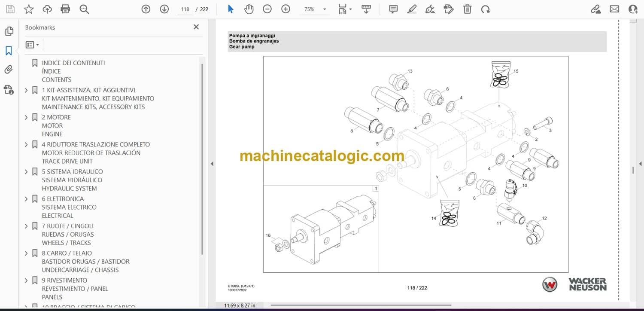Click the Print file icon

[65, 9]
